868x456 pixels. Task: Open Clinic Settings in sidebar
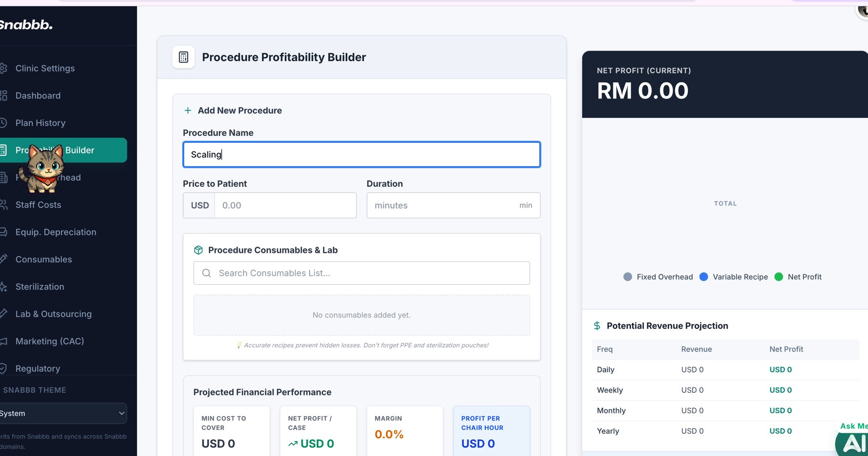[x=45, y=69]
